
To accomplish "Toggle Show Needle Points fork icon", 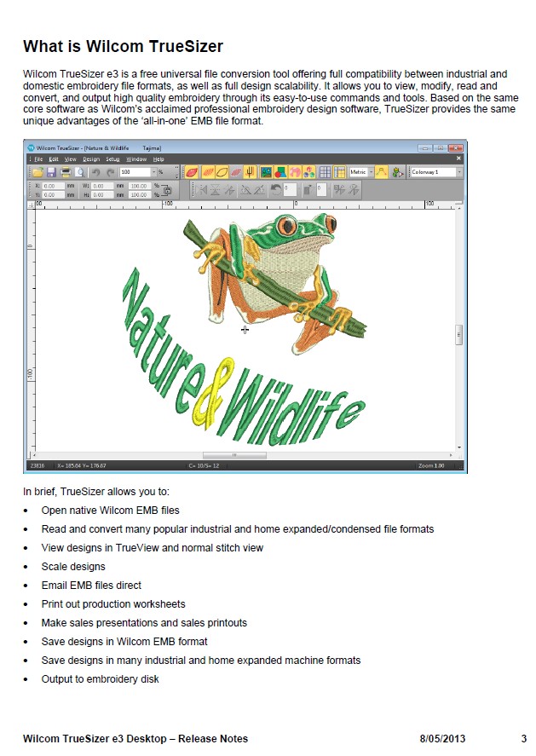I will [250, 172].
